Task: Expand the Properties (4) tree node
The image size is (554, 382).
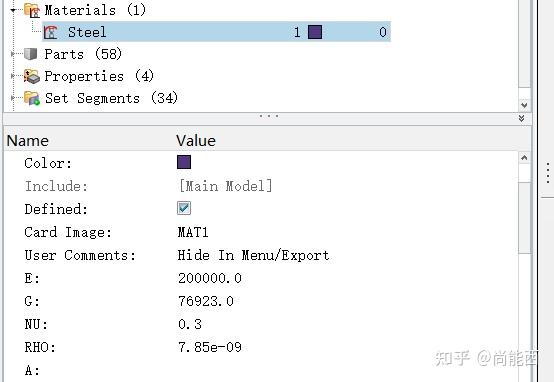Action: [13, 76]
